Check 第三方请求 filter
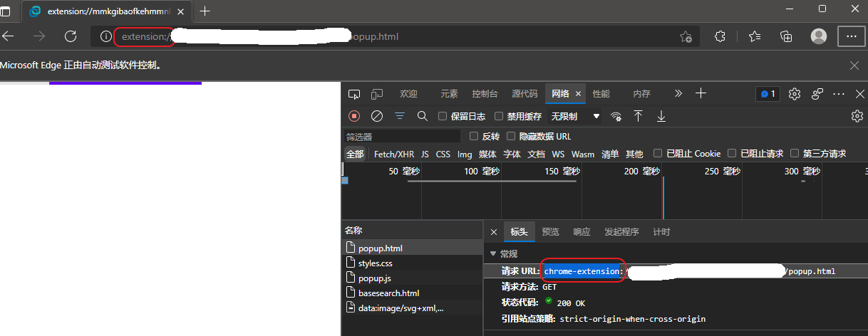 pos(795,154)
